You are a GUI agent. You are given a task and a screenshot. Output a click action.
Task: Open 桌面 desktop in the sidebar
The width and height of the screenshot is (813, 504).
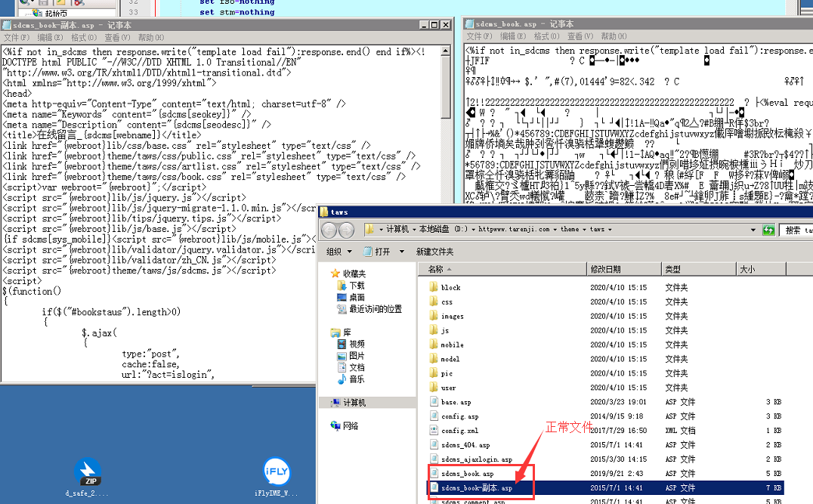tap(357, 297)
